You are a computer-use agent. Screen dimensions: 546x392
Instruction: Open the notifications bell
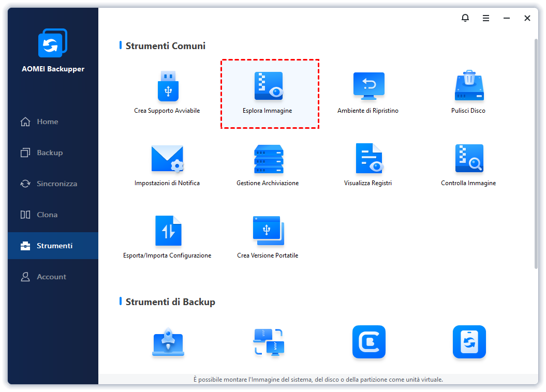[465, 18]
